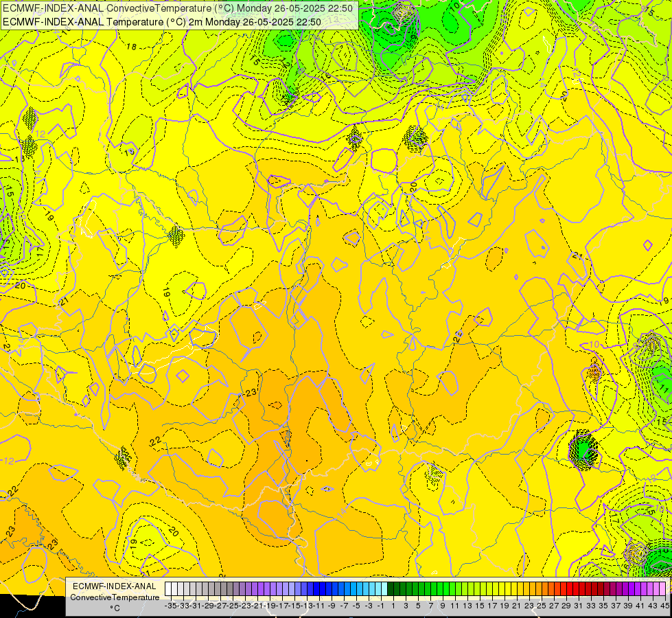Screen dimensions: 672x618
Task: Pick the dark green swatch above 1
Action: [x=391, y=588]
